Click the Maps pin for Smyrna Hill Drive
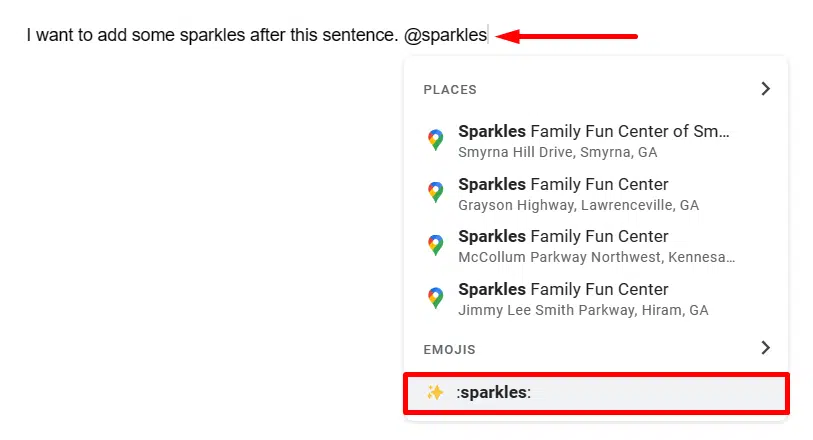 point(435,141)
